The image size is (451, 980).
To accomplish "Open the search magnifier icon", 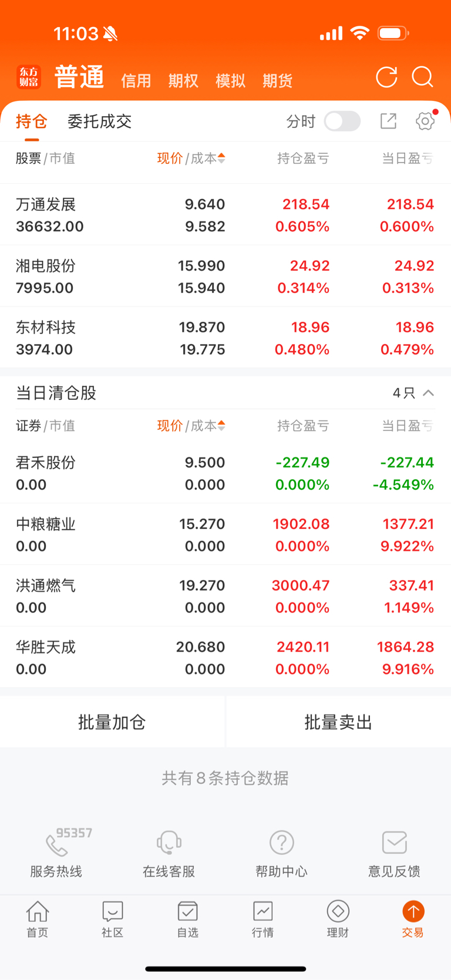I will (423, 77).
